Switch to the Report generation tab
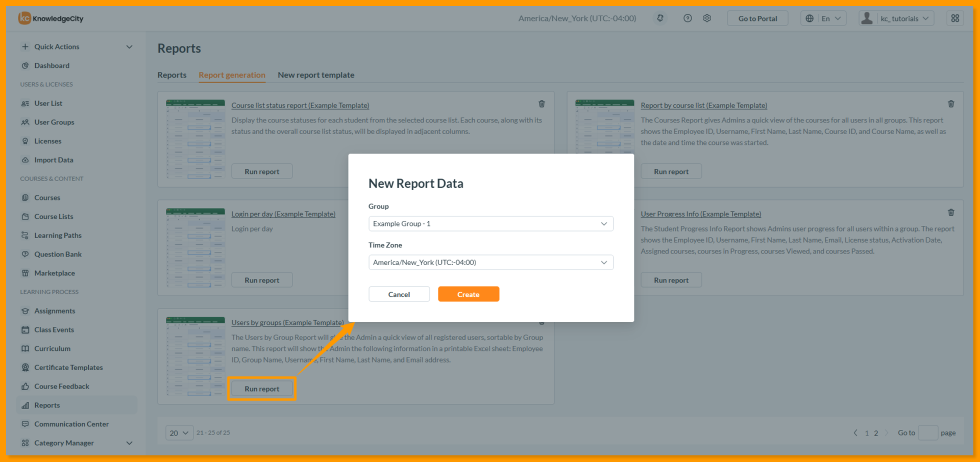 [232, 75]
